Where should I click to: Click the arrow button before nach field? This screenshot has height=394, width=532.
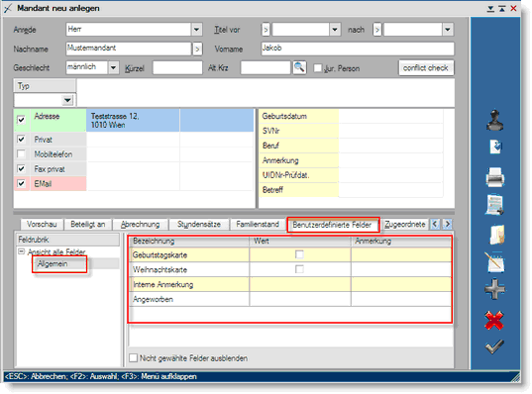click(376, 30)
